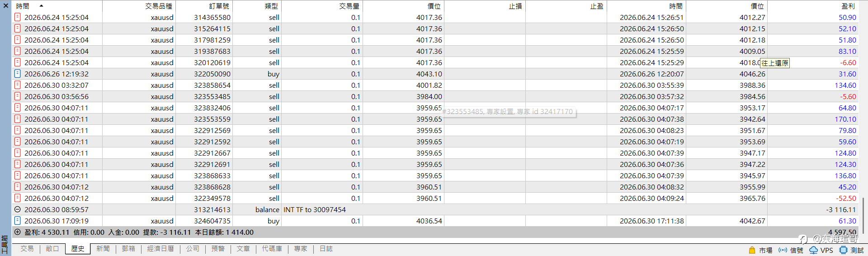The image size is (868, 256).
Task: Click buy order icon for ticket 324604735
Action: pyautogui.click(x=18, y=221)
